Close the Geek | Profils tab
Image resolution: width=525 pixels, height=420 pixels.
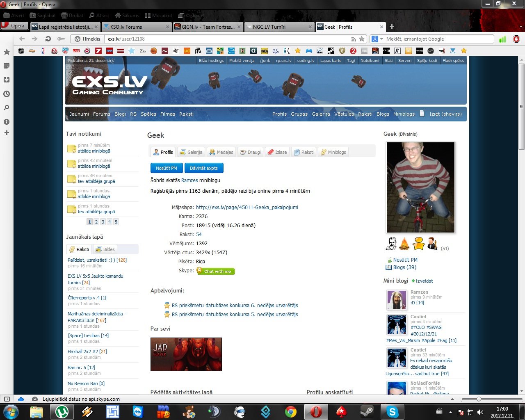(381, 27)
